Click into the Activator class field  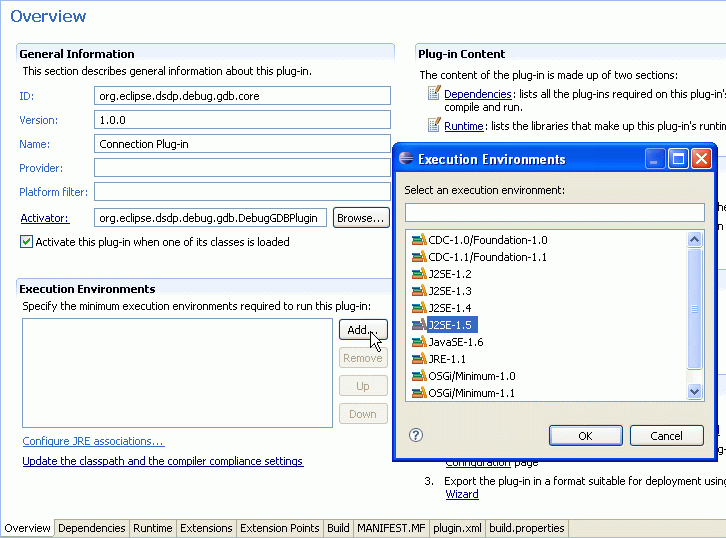[x=210, y=218]
